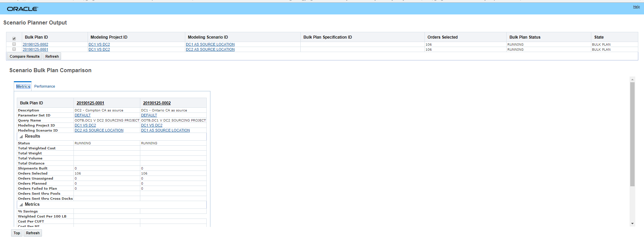This screenshot has width=644, height=240.
Task: Click the Oracle logo
Action: point(22,9)
